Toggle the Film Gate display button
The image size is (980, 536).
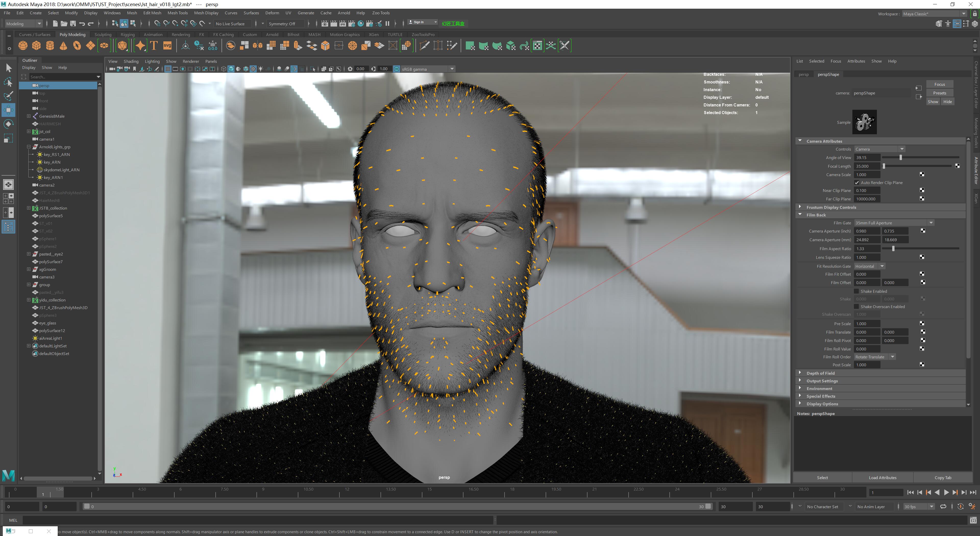175,69
